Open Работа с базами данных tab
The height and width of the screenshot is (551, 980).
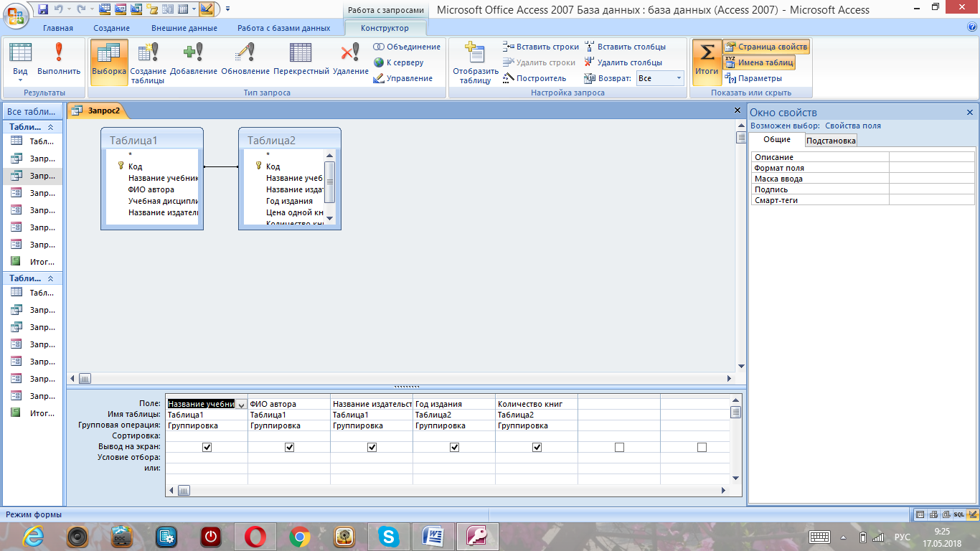284,28
